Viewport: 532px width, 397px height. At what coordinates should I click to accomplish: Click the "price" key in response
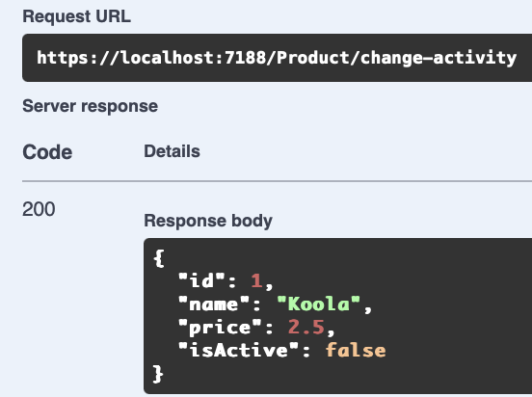220,328
